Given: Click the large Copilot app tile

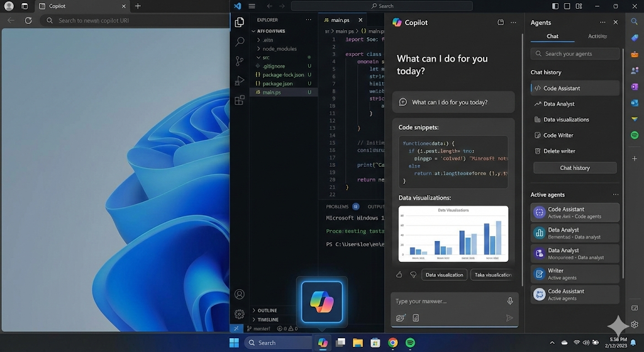Looking at the screenshot, I should [x=322, y=302].
